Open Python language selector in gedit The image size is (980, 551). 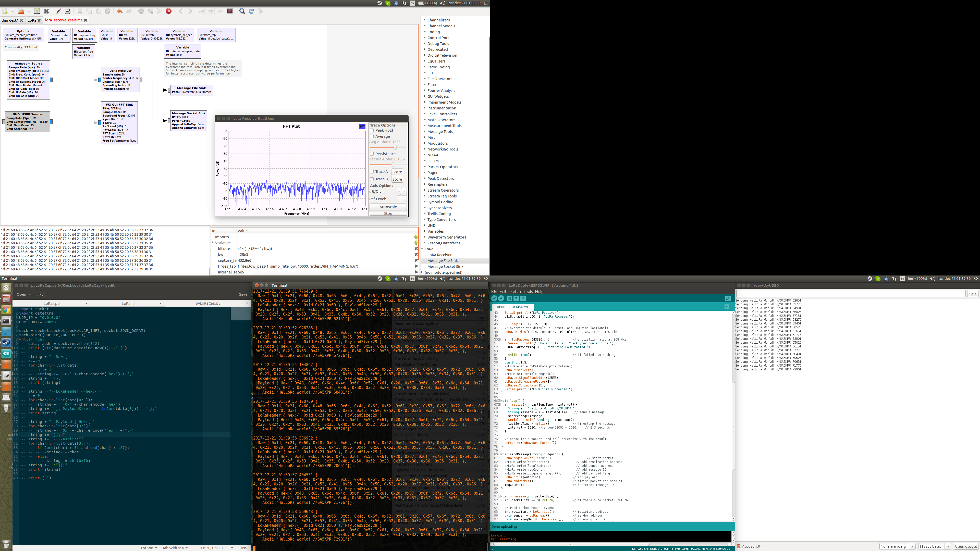(x=149, y=548)
